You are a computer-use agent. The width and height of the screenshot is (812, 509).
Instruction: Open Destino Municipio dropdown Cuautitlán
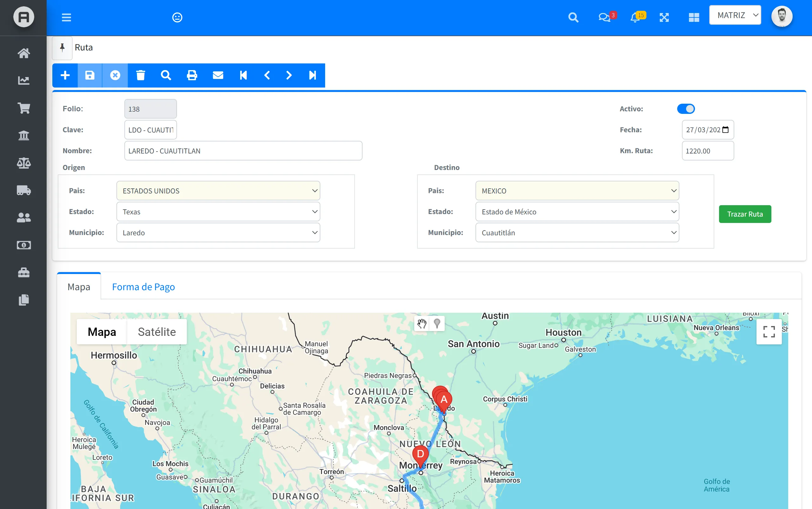577,233
